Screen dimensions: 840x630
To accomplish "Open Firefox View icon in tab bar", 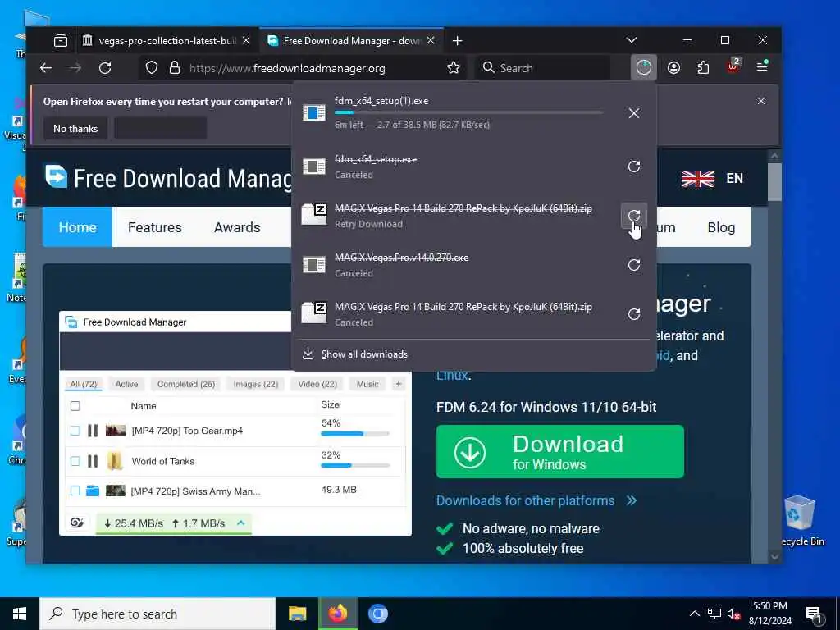I will 61,41.
